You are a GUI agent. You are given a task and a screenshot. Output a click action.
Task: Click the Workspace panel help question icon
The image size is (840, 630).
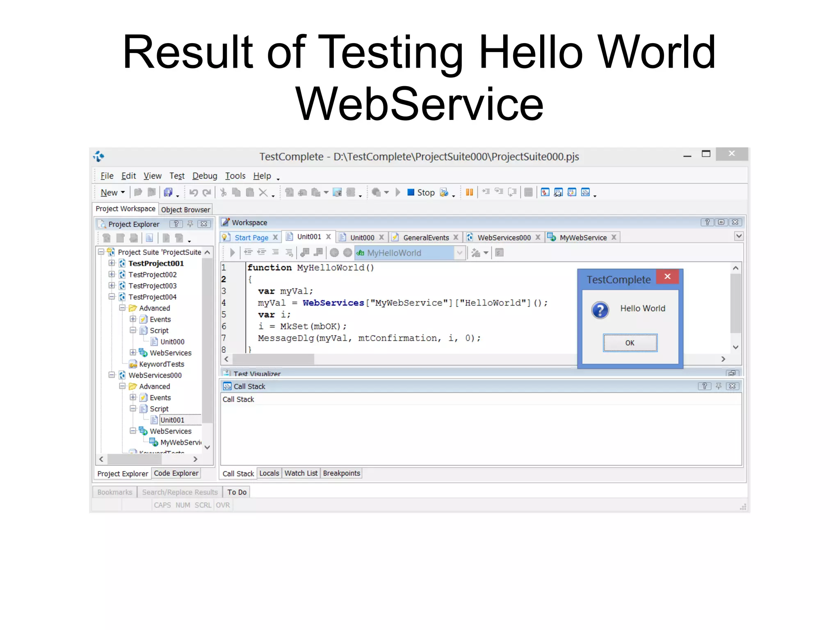click(x=707, y=222)
